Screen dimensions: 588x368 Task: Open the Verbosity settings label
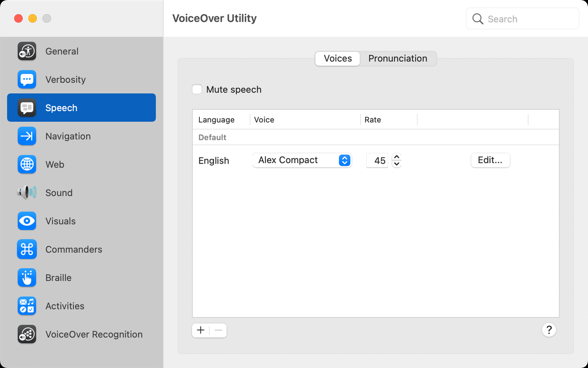tap(66, 79)
